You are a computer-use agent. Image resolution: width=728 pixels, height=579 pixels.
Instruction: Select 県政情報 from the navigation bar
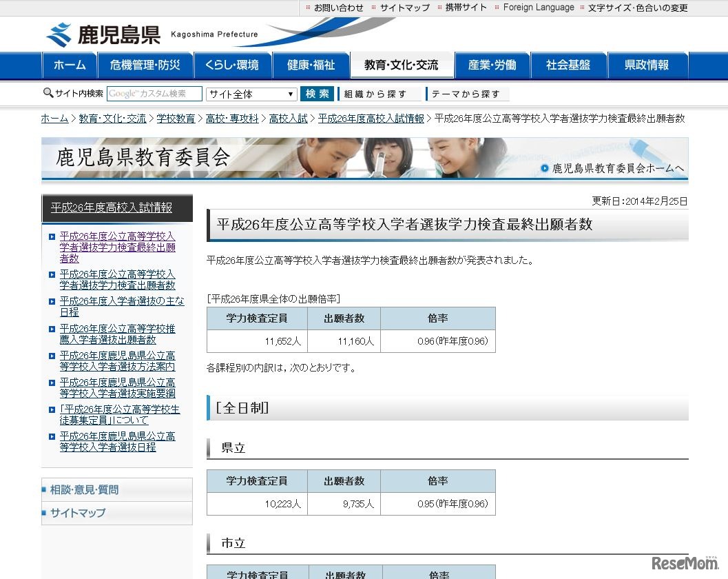[x=647, y=65]
